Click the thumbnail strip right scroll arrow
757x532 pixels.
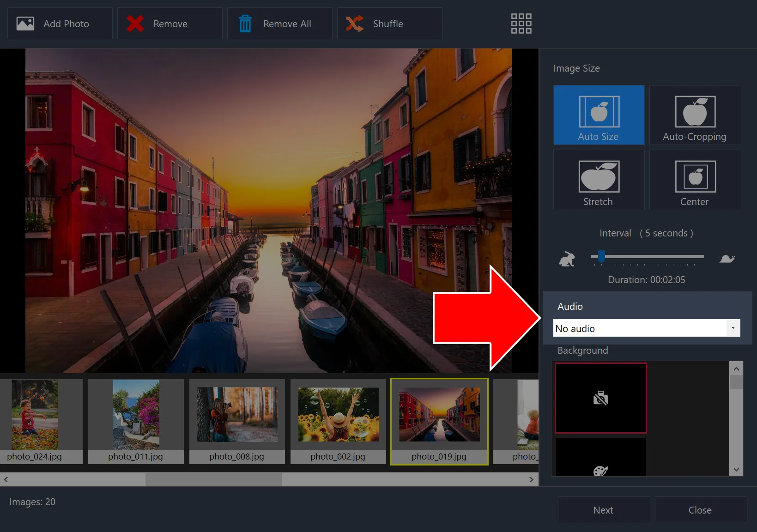coord(531,479)
